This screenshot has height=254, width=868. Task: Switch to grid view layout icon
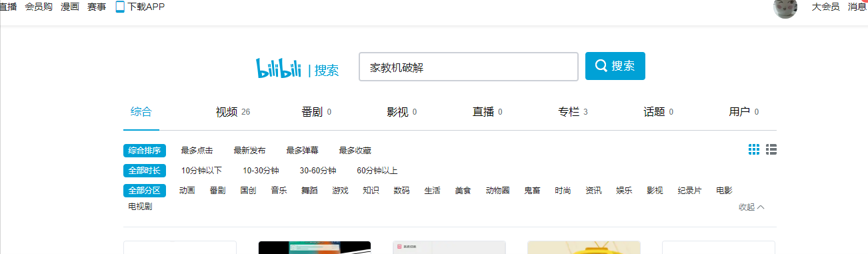pos(754,149)
